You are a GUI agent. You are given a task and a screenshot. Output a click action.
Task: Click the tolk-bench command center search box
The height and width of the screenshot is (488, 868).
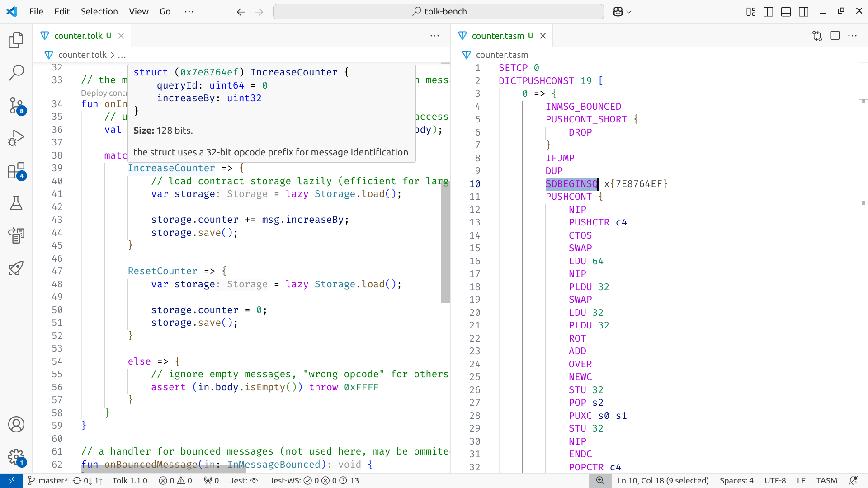pyautogui.click(x=438, y=12)
